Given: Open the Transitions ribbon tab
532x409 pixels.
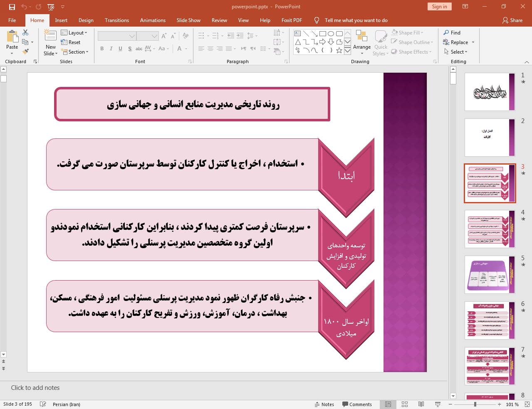Looking at the screenshot, I should [117, 20].
